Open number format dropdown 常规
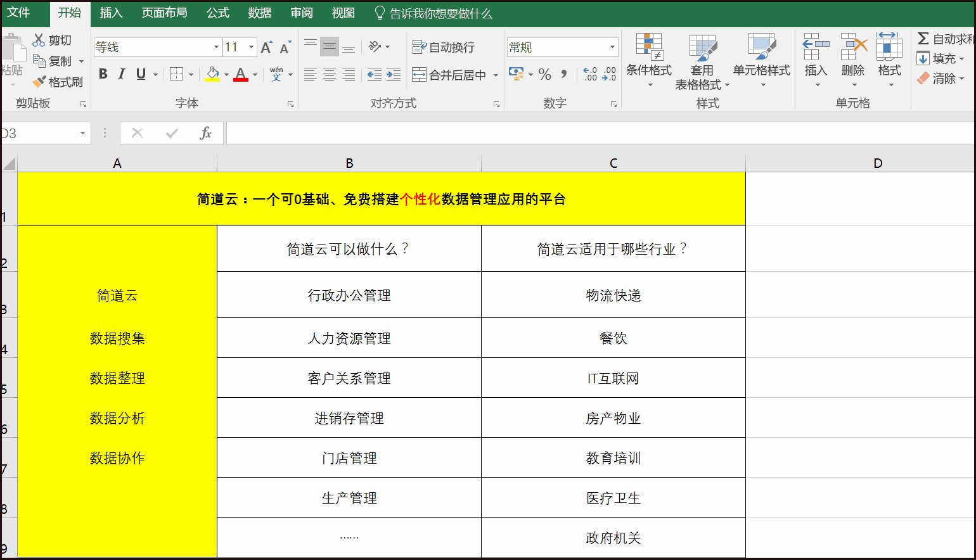The width and height of the screenshot is (976, 560). click(x=612, y=47)
